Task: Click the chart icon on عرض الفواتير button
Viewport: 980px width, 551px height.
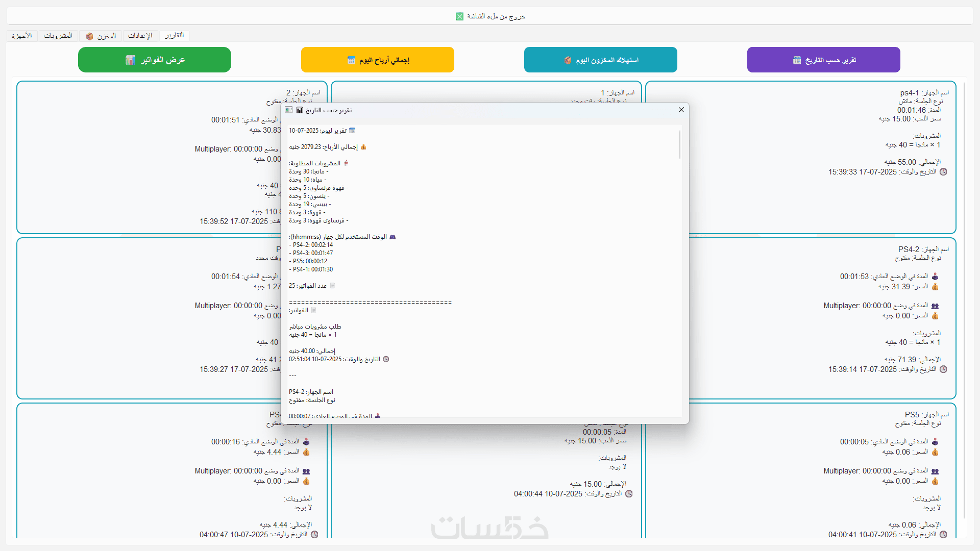Action: (130, 60)
